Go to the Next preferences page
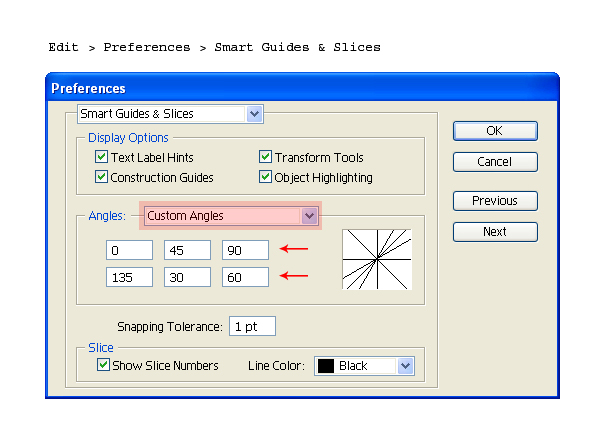Image resolution: width=600 pixels, height=438 pixels. tap(495, 232)
